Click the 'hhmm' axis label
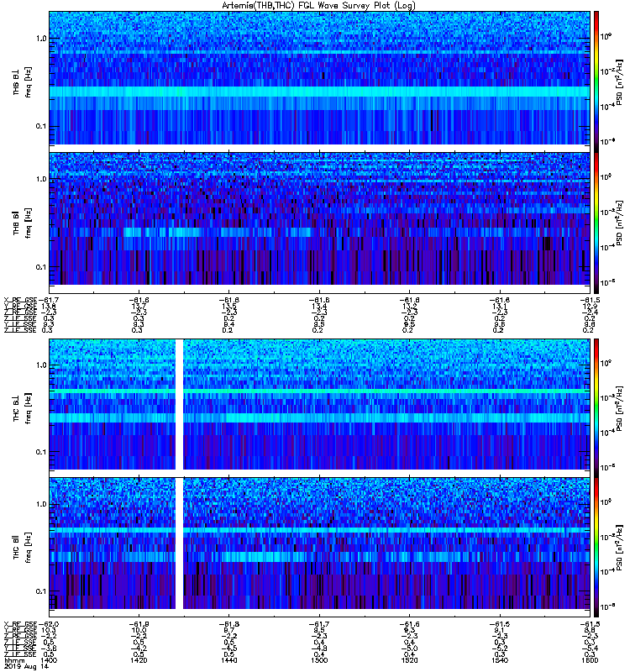The width and height of the screenshot is (630, 672). (x=14, y=660)
